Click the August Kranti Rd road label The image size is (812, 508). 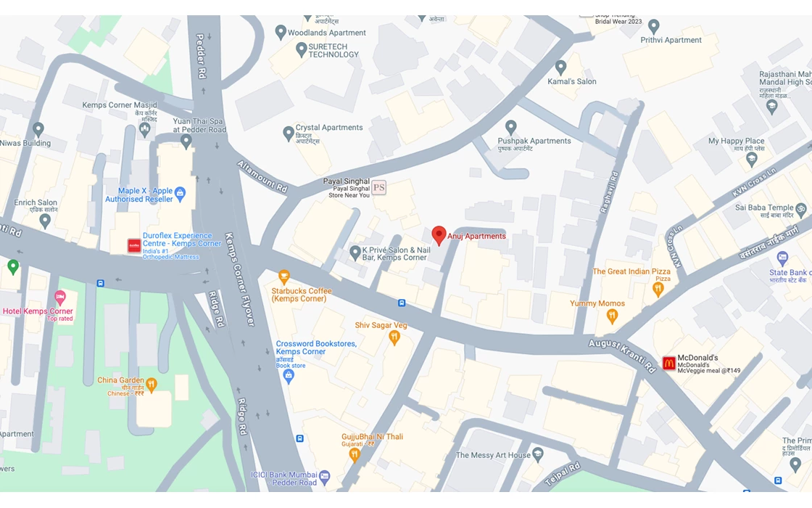(622, 356)
